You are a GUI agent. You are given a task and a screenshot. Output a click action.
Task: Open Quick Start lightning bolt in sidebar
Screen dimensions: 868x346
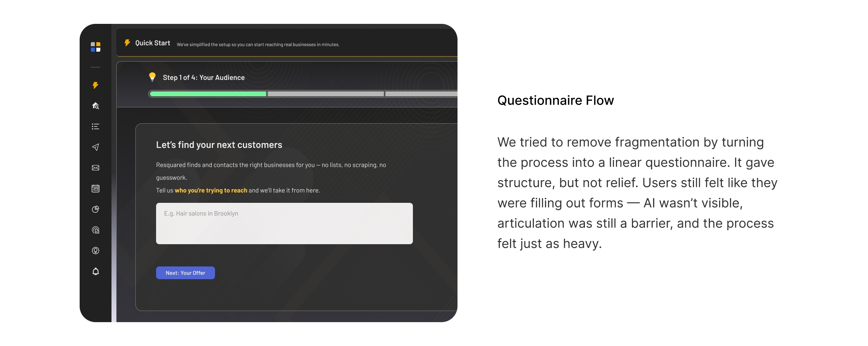pos(96,85)
